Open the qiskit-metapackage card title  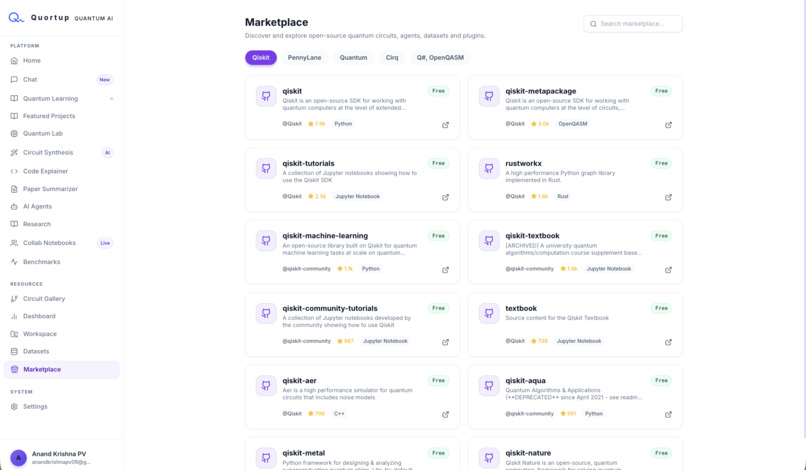point(541,91)
